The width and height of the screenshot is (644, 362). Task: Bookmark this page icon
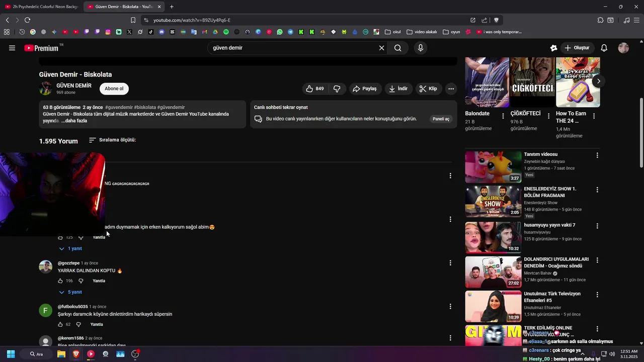[x=133, y=20]
